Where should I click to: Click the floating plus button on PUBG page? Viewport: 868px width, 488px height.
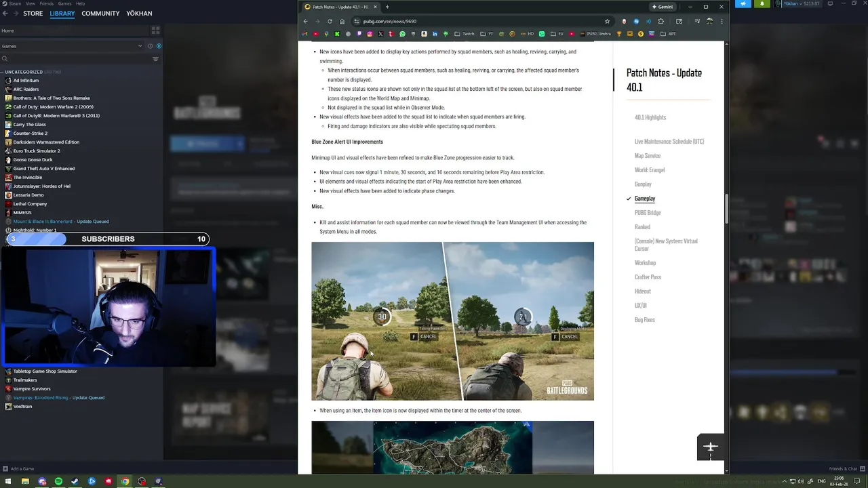point(710,447)
